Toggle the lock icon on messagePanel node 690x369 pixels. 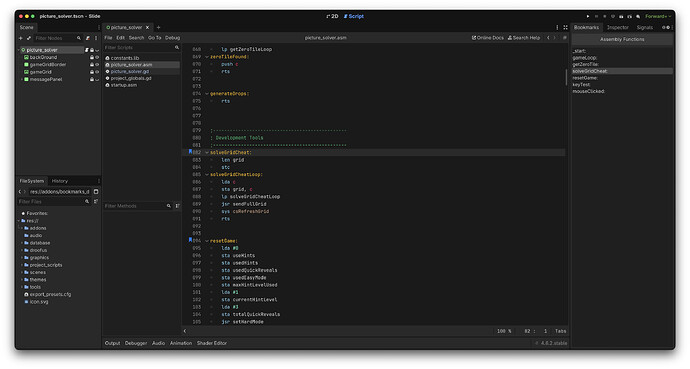coord(92,79)
